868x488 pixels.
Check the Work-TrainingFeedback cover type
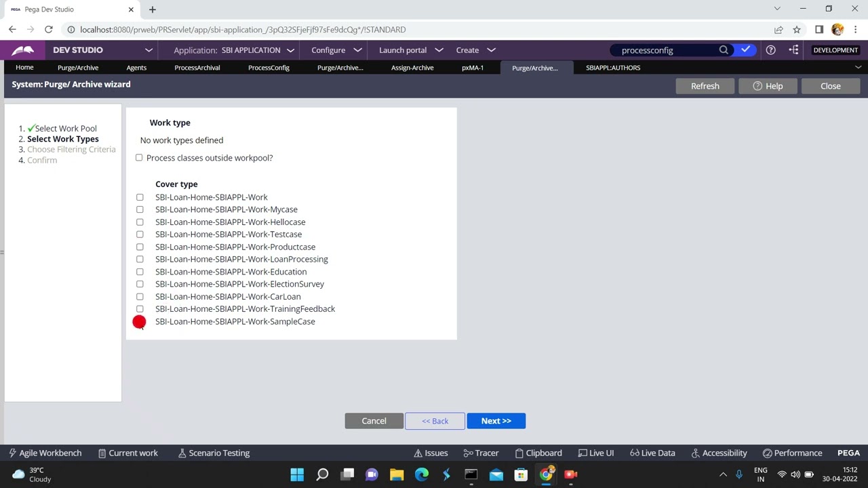(x=140, y=309)
